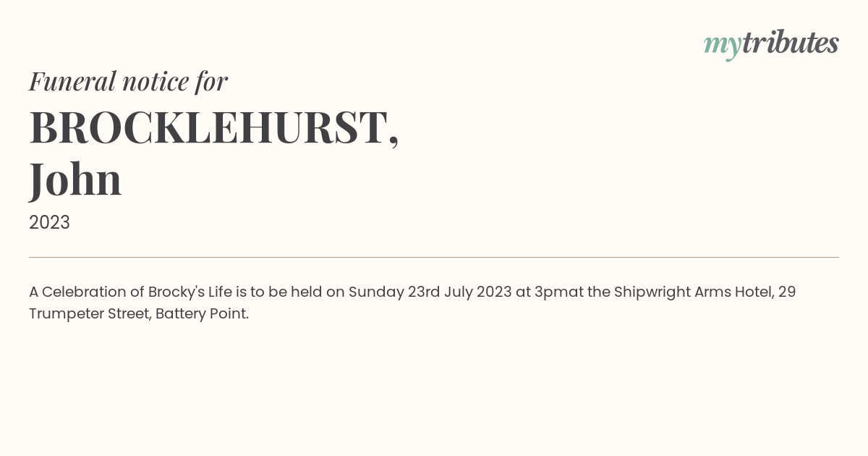Image resolution: width=868 pixels, height=456 pixels.
Task: Select the year 2023 under the name
Action: tap(49, 222)
